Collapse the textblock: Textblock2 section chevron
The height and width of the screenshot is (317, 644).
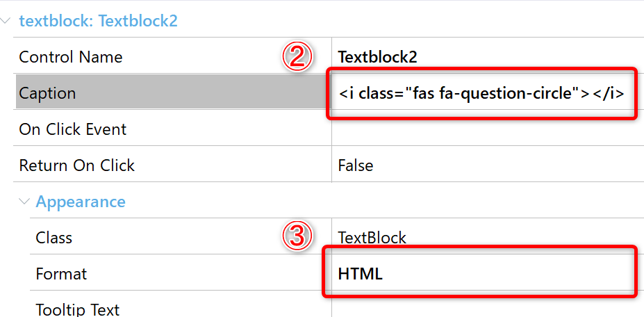coord(6,20)
